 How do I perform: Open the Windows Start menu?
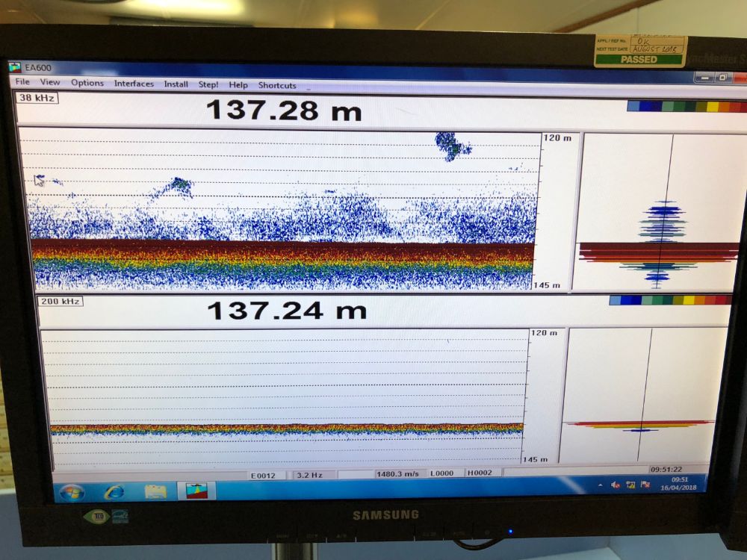(72, 492)
